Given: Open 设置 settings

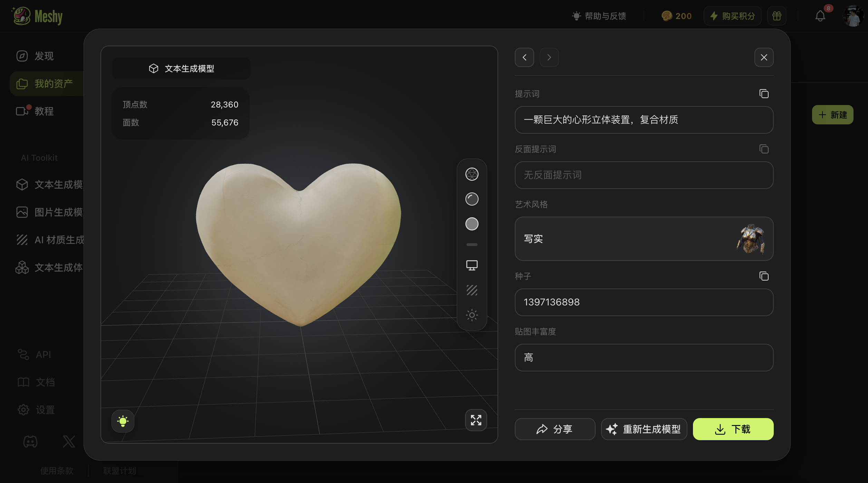Looking at the screenshot, I should click(x=36, y=410).
